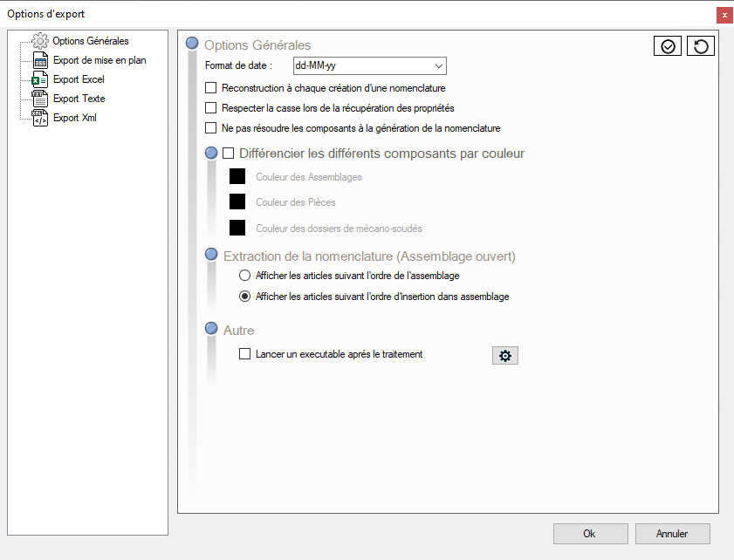This screenshot has height=560, width=734.
Task: Collapse the Extraction de la nomenclature section
Action: (x=210, y=256)
